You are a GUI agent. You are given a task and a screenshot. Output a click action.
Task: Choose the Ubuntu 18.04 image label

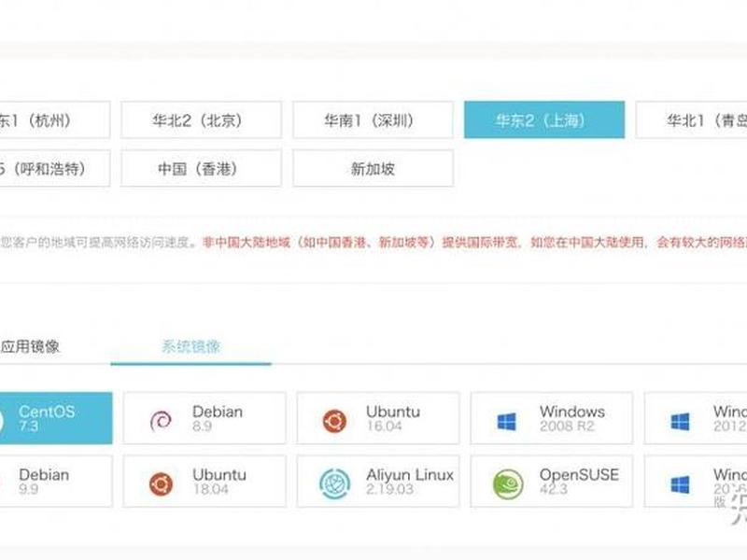pos(219,481)
